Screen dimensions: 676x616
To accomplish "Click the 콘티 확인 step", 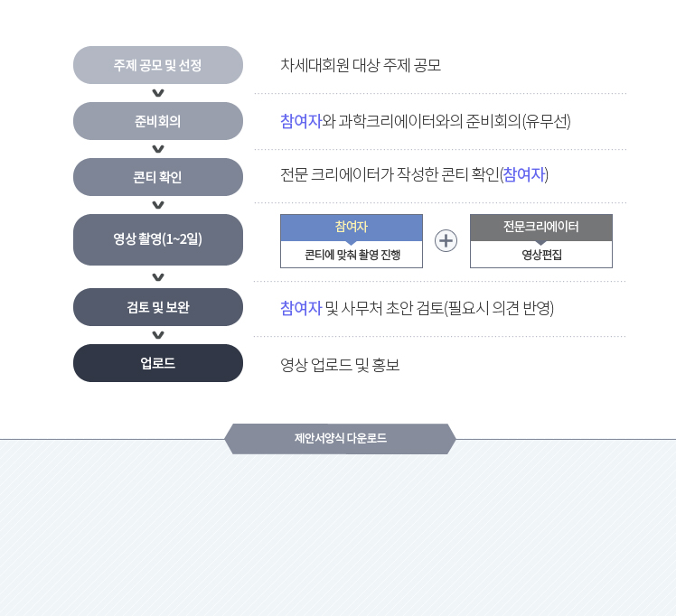I will click(x=158, y=177).
